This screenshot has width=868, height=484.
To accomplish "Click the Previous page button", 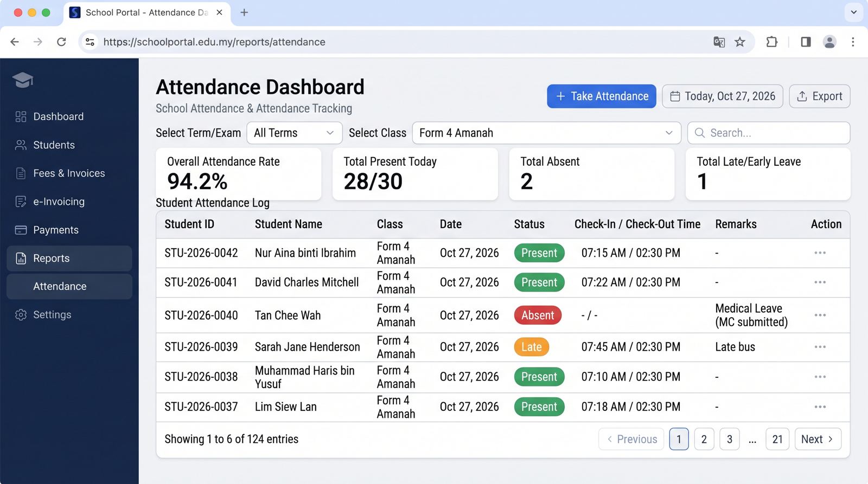I will (x=631, y=439).
